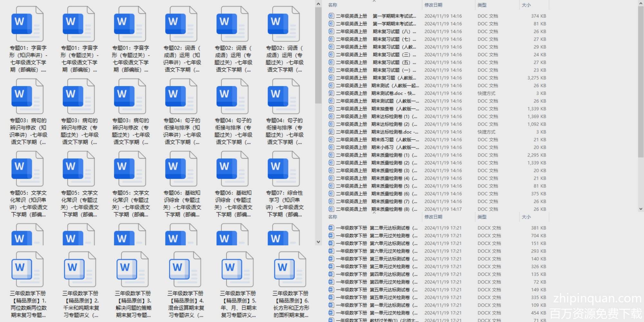Sort 二年级英语 list by 修改日期 column
The height and width of the screenshot is (322, 644).
(433, 5)
